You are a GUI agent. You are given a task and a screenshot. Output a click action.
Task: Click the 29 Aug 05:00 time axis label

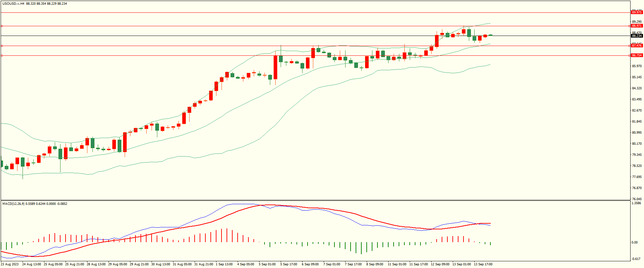[x=118, y=264]
